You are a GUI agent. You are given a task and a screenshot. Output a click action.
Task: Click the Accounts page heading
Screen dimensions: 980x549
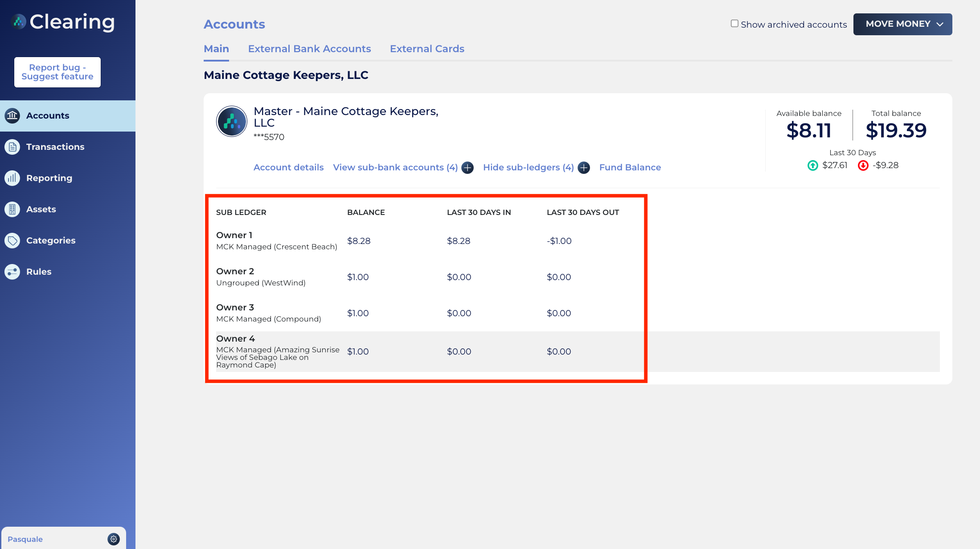click(x=234, y=24)
